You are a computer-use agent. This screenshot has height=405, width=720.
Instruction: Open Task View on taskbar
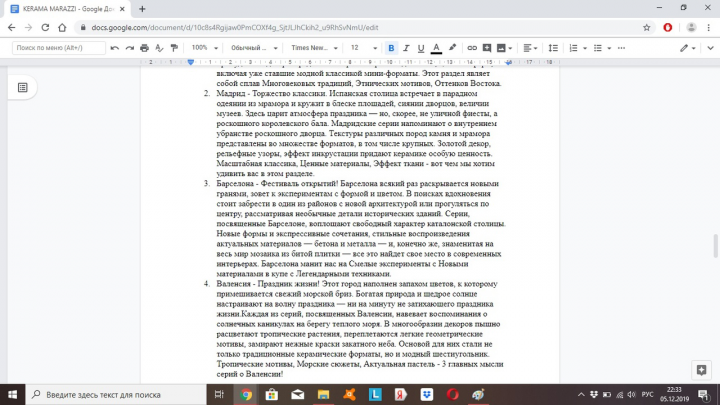coord(219,394)
